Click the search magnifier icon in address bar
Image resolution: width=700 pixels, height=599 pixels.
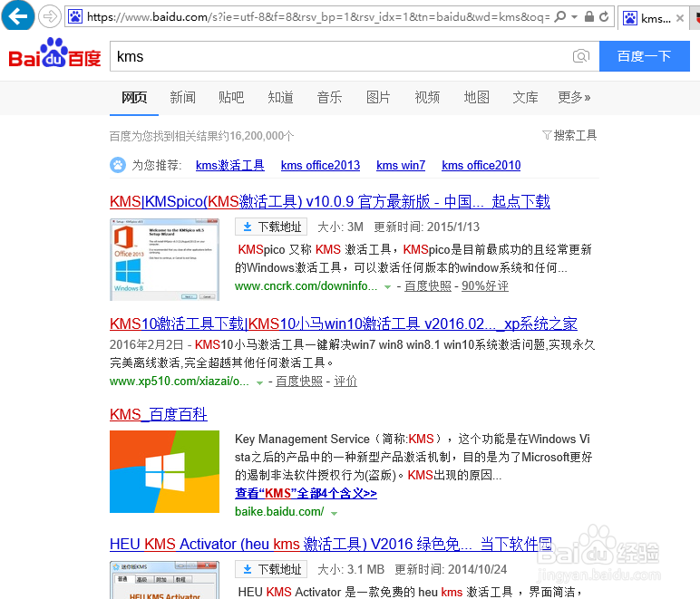(x=559, y=17)
